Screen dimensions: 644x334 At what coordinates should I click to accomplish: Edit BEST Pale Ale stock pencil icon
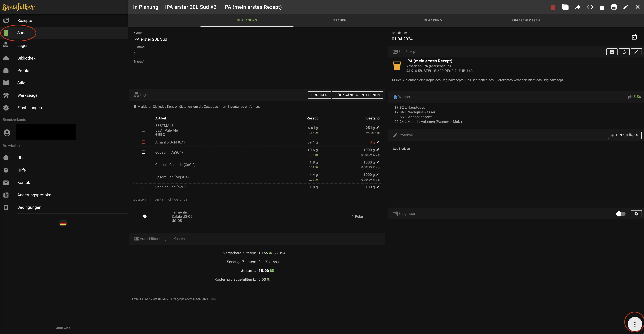point(378,128)
